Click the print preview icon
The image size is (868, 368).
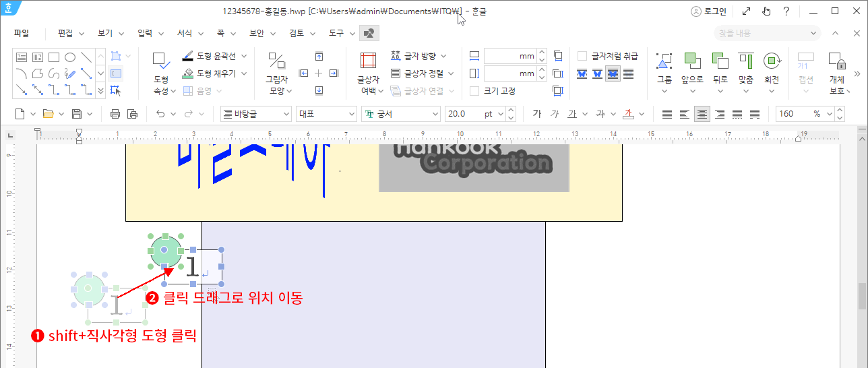tap(132, 114)
